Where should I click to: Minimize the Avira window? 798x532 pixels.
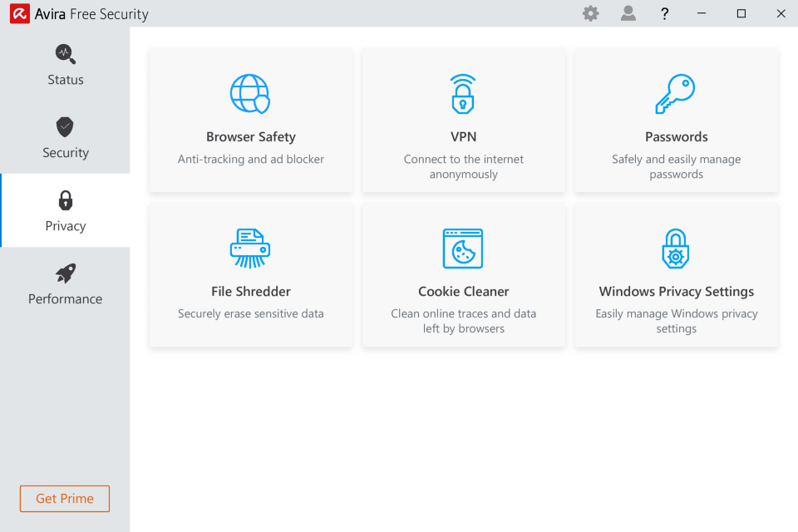click(x=702, y=13)
